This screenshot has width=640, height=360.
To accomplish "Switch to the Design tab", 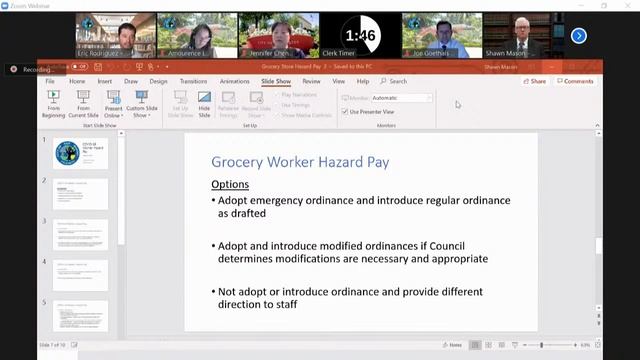I will pyautogui.click(x=158, y=81).
